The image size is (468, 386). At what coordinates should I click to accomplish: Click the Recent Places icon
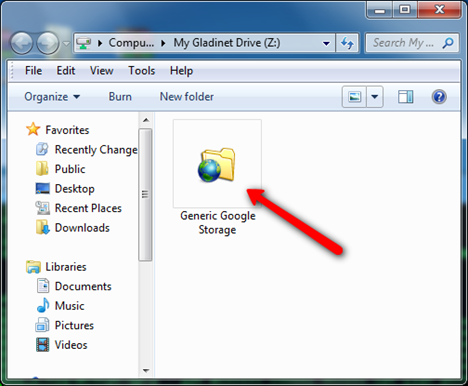click(42, 208)
